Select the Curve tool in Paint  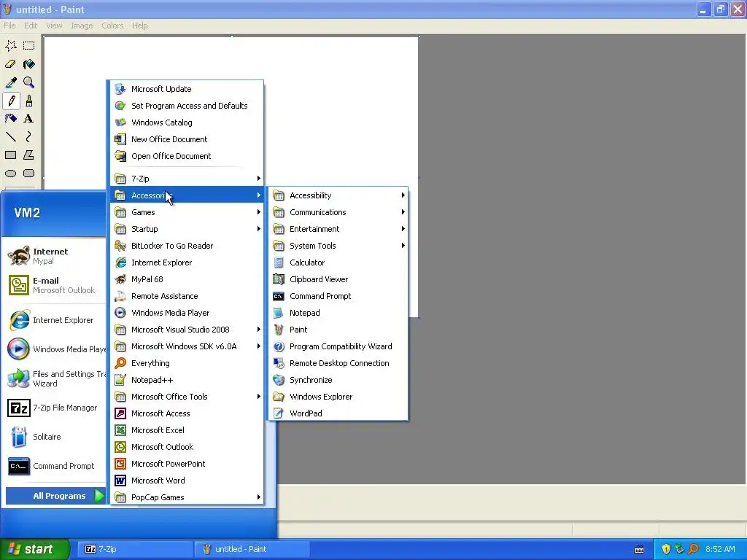[29, 137]
